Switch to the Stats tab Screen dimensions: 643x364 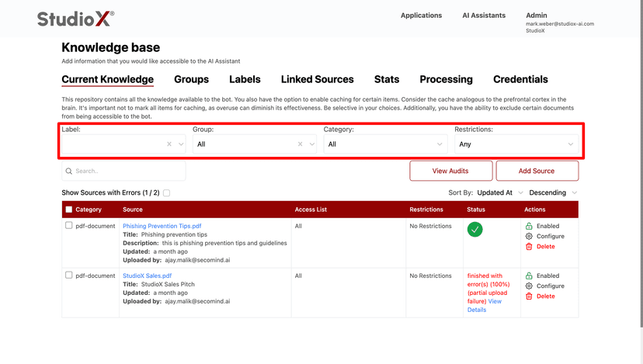tap(386, 79)
